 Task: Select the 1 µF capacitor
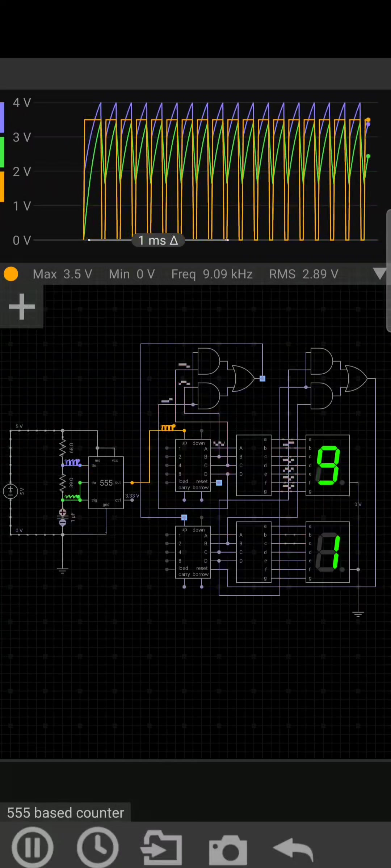[63, 517]
